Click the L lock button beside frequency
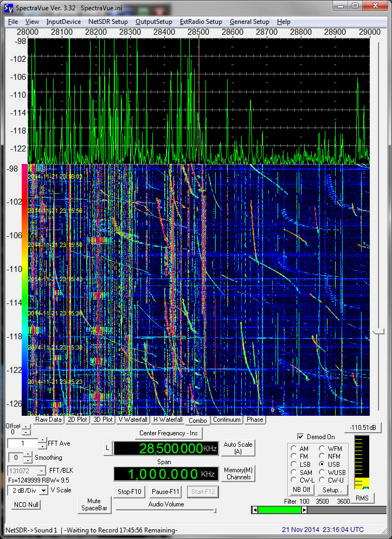This screenshot has height=539, width=392. pyautogui.click(x=107, y=448)
